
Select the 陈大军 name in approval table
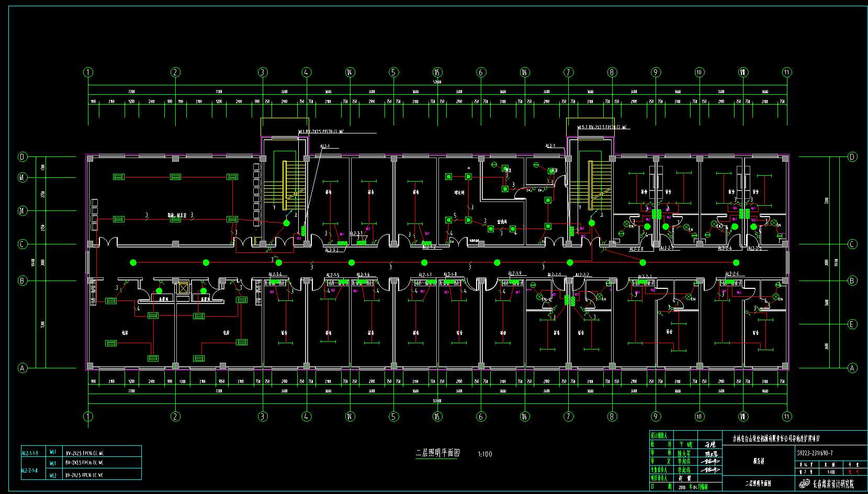click(x=684, y=454)
